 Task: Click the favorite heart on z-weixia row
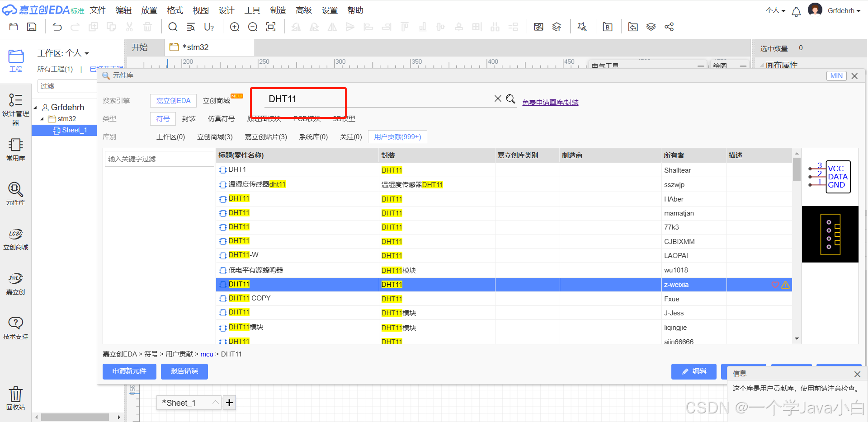click(775, 285)
